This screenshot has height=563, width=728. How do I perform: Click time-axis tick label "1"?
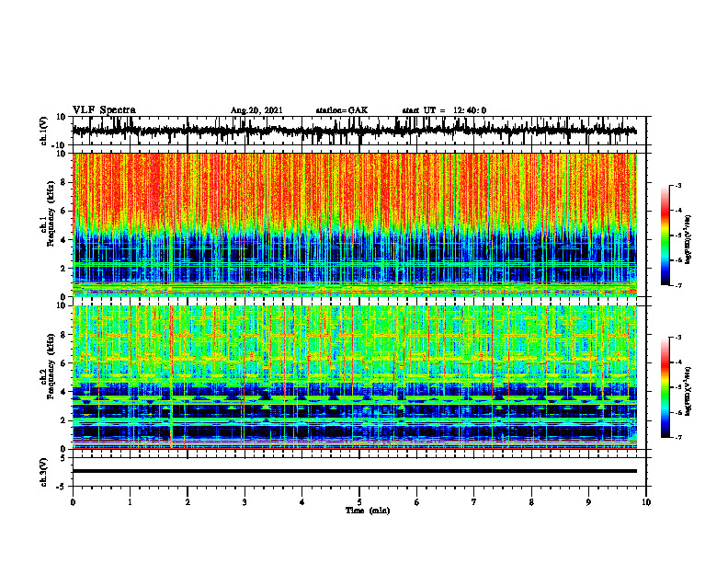point(130,502)
